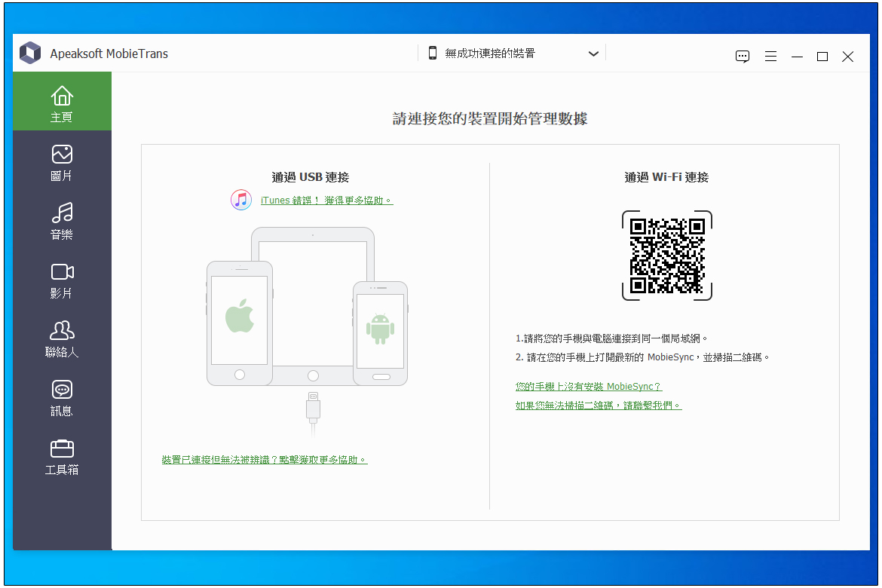This screenshot has width=882, height=588.
Task: Open the 裝置已連接但無法被辨識 help link
Action: point(265,460)
